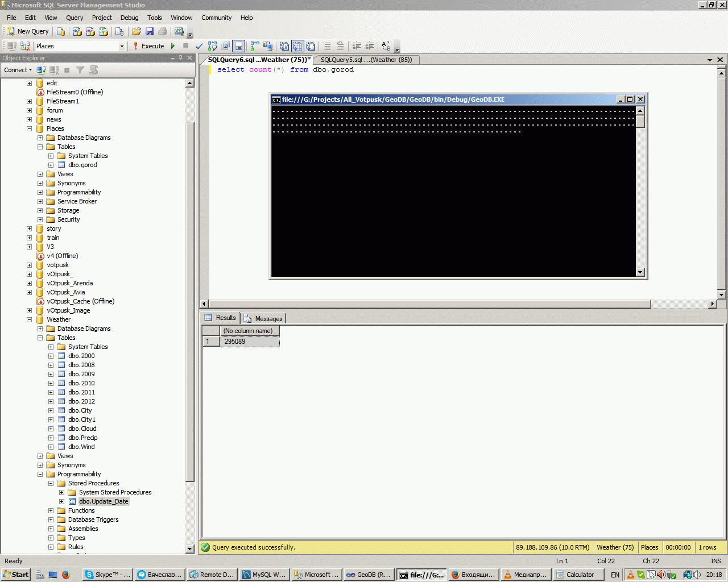Open the Tools menu
Screen dimensions: 728x582
pyautogui.click(x=155, y=18)
